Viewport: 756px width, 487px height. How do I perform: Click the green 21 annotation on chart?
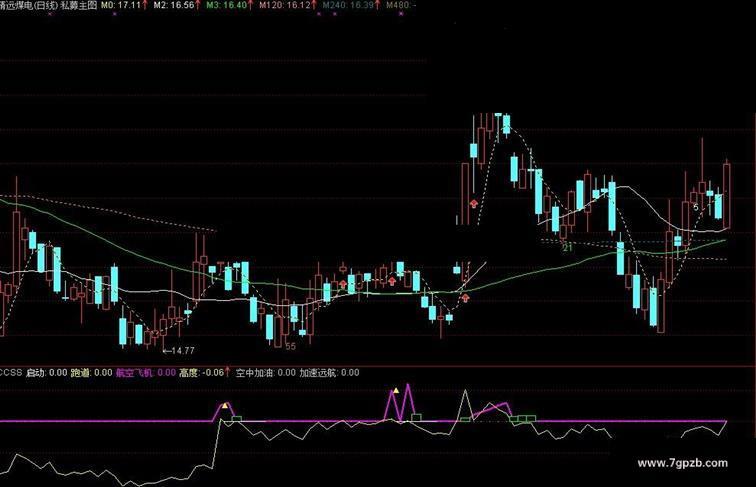coord(567,248)
